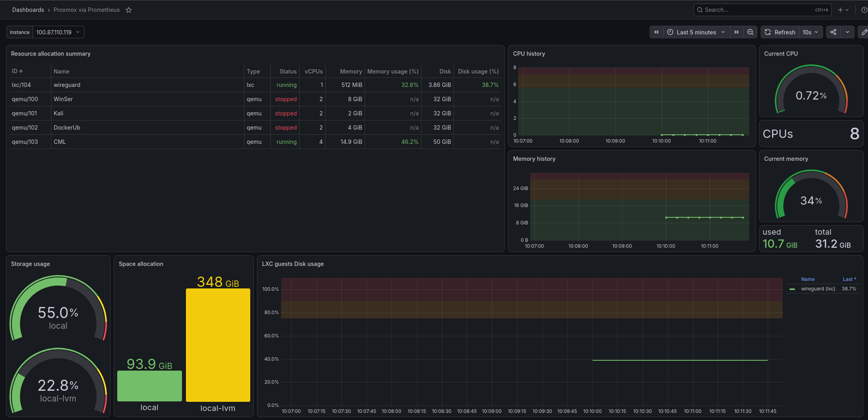868x420 pixels.
Task: Open the LXC guests Disk usage panel title
Action: tap(293, 264)
